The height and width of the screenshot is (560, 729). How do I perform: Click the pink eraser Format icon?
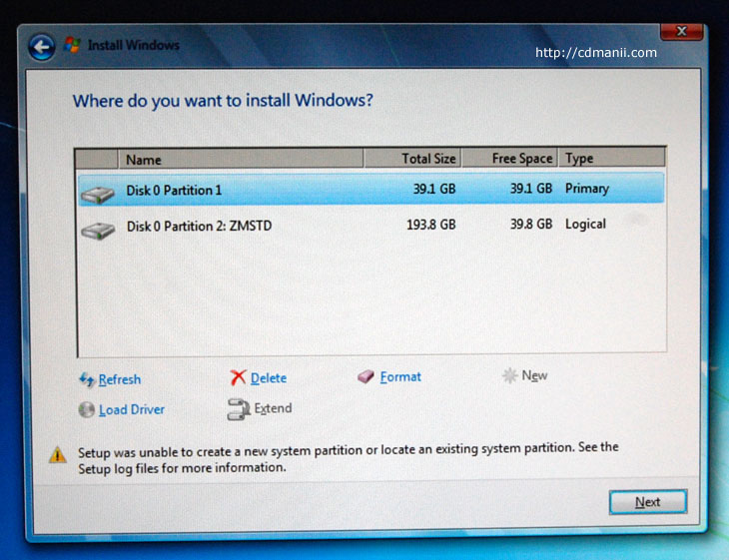(365, 376)
